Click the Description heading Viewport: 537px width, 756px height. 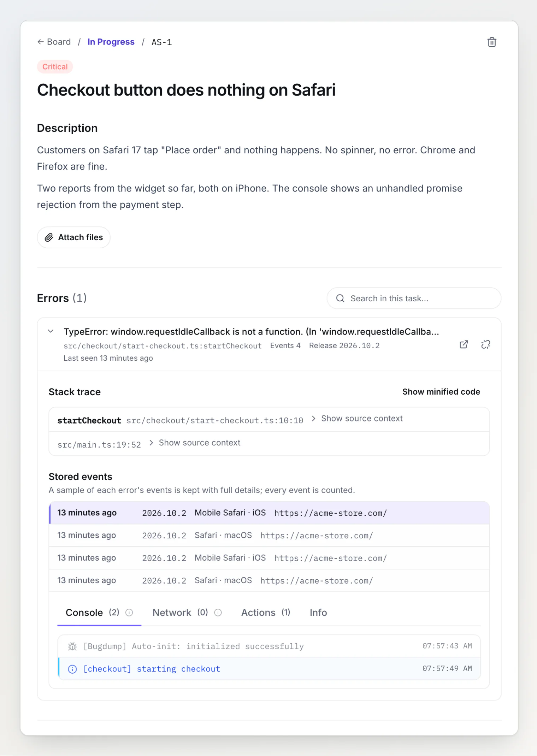click(x=67, y=128)
